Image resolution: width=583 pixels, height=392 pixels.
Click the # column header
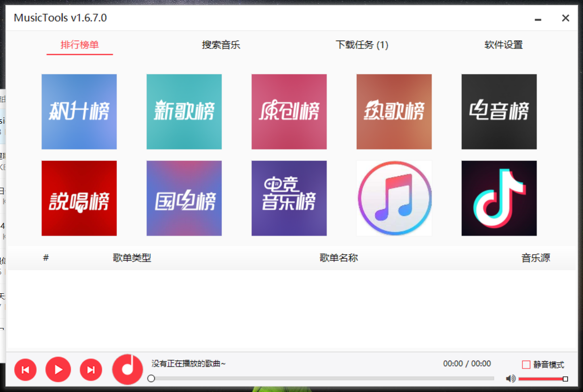coord(46,258)
